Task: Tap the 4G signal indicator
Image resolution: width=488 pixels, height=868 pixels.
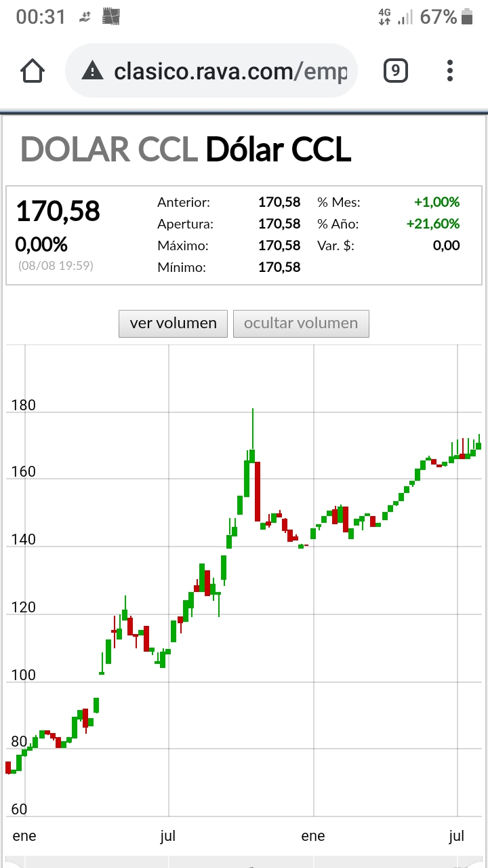Action: [x=385, y=17]
